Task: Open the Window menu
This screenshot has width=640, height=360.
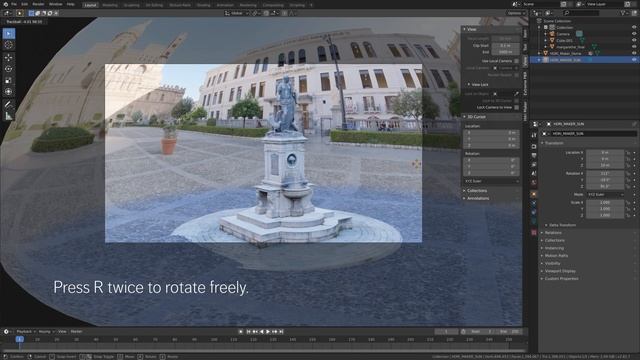Action: (x=56, y=4)
